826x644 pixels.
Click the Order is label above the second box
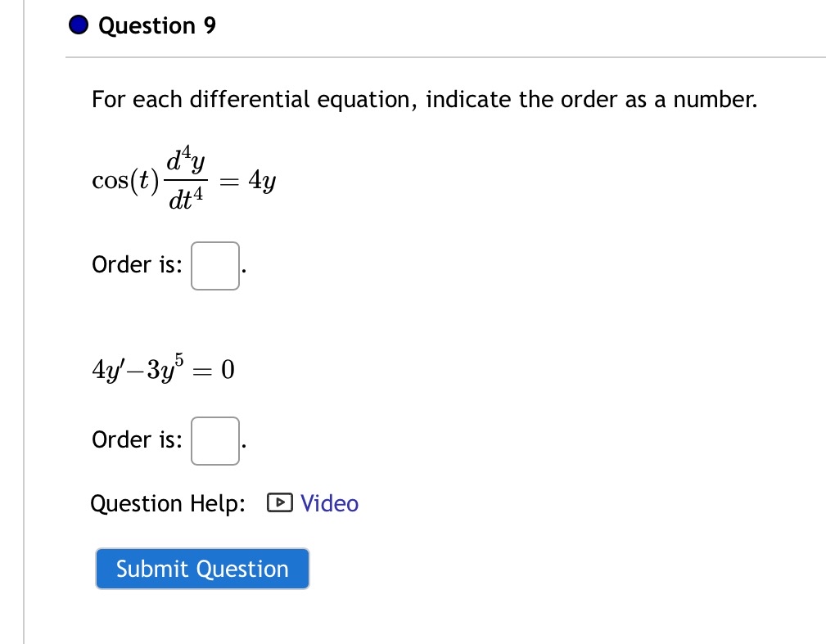tap(136, 439)
